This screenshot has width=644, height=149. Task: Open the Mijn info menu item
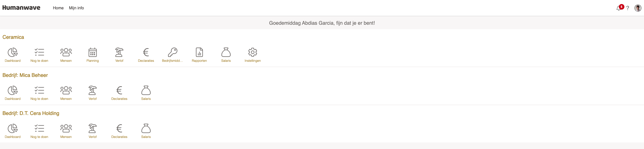76,8
